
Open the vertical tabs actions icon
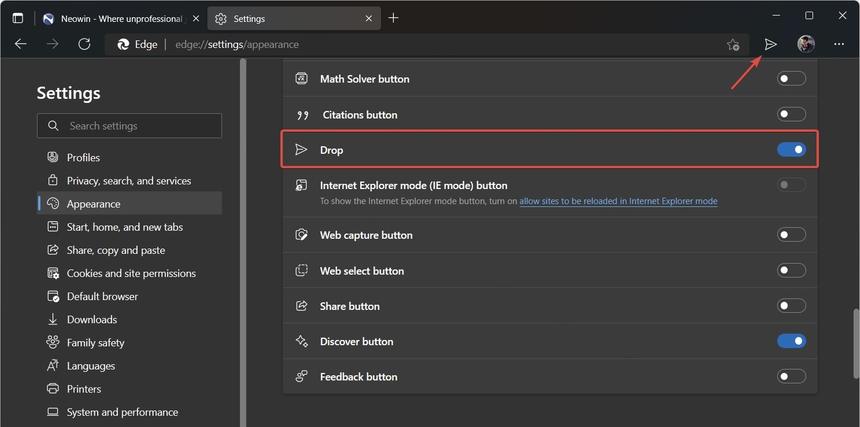17,17
